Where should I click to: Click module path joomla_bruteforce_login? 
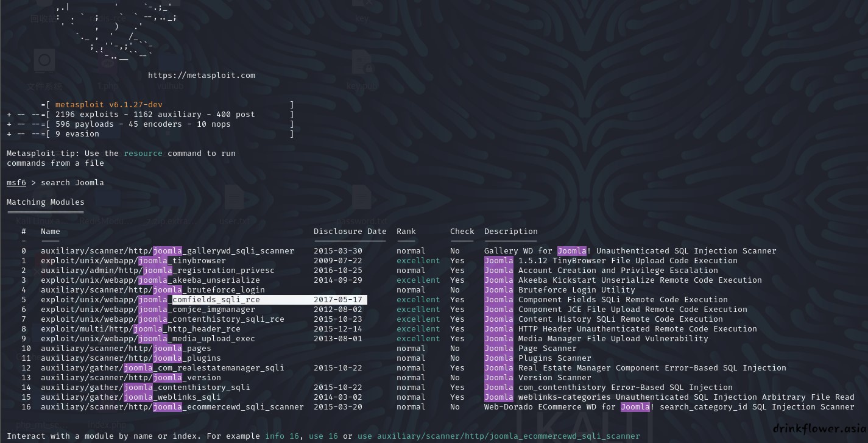[x=153, y=290]
